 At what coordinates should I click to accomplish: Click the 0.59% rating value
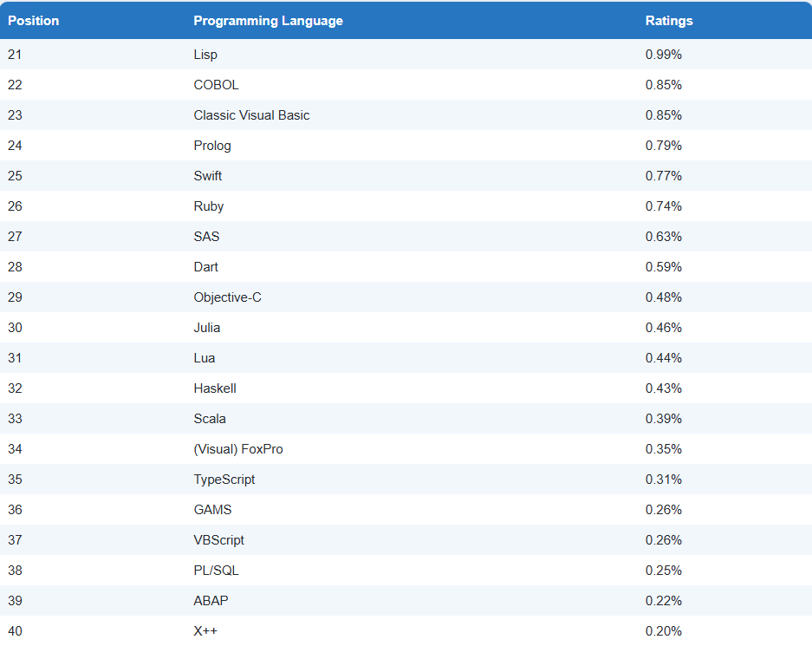[x=663, y=267]
